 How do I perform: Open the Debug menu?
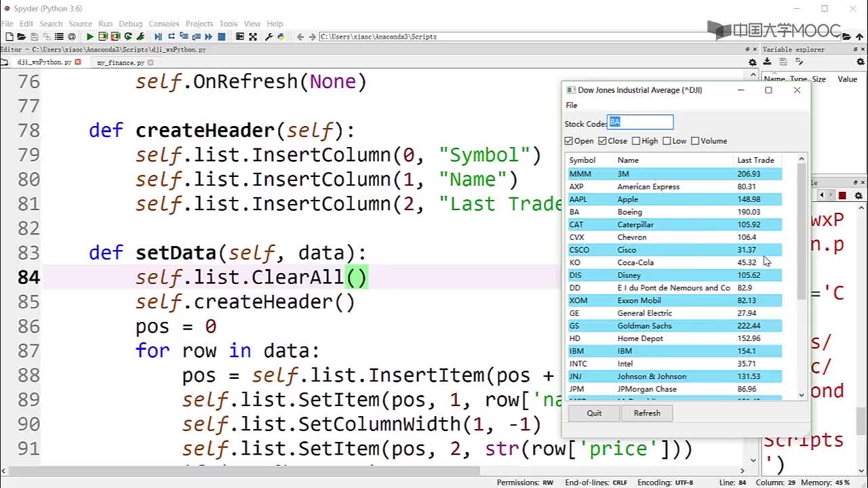pos(131,24)
